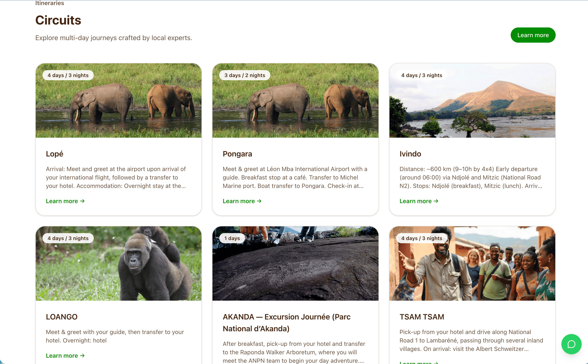The height and width of the screenshot is (364, 588).
Task: Click the green Learn more button beside Circuits
Action: pyautogui.click(x=533, y=35)
